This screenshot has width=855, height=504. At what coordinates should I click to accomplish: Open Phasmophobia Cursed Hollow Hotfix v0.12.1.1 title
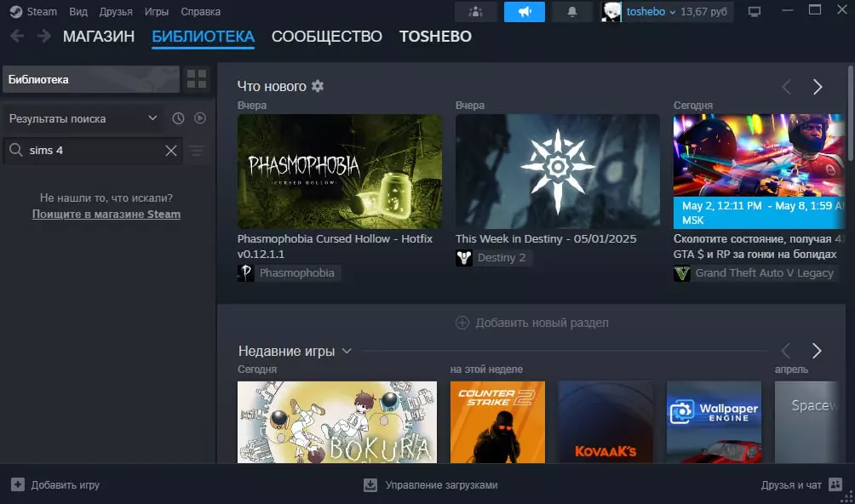335,246
